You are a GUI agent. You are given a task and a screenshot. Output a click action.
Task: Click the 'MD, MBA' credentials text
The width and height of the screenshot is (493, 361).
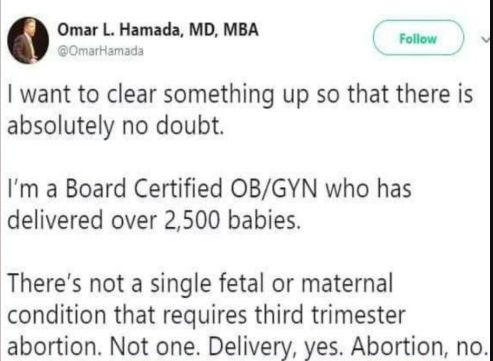(224, 30)
